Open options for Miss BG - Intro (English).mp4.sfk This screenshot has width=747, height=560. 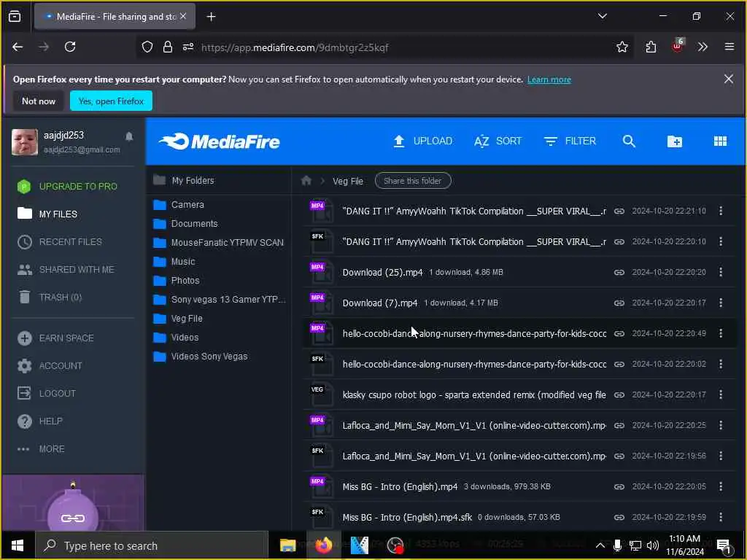720,517
